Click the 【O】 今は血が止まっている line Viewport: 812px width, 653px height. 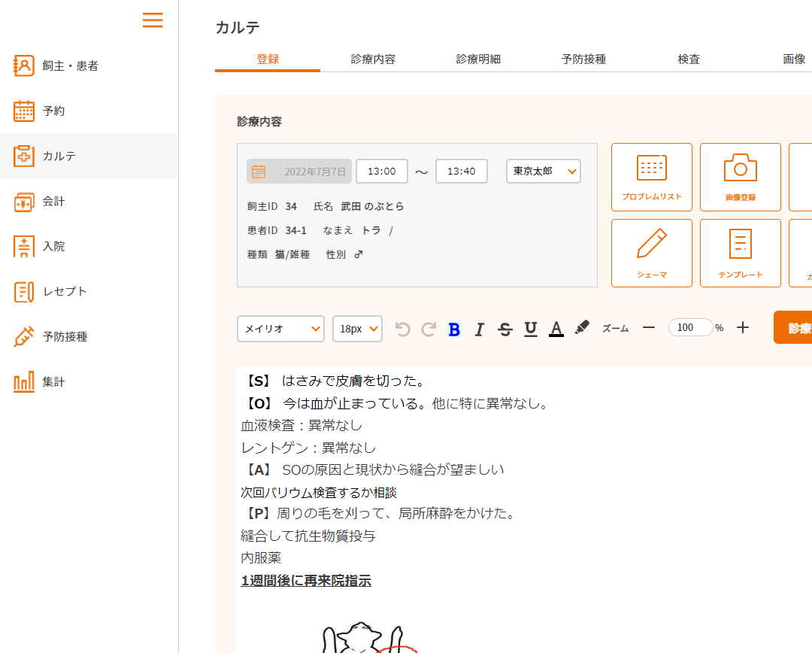click(396, 404)
